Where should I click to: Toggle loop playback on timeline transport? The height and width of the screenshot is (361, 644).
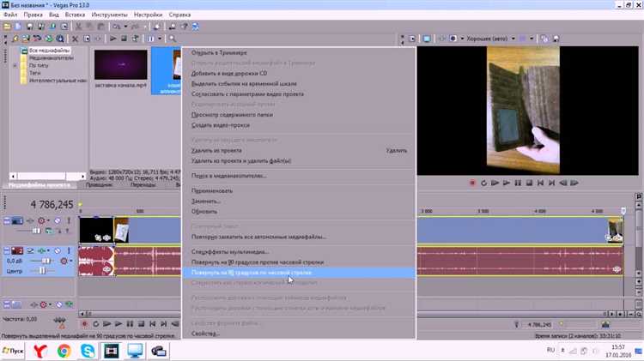click(95, 324)
